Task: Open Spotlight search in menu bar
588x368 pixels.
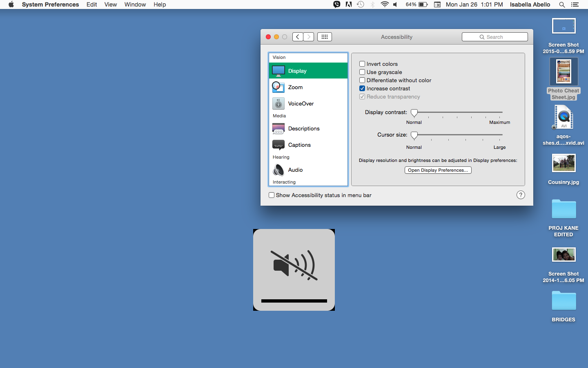Action: [x=562, y=4]
